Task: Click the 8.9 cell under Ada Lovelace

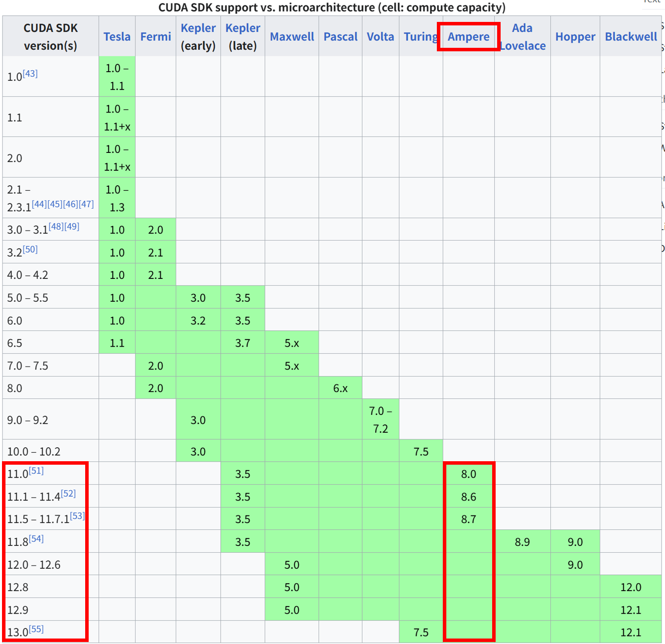Action: pos(522,542)
